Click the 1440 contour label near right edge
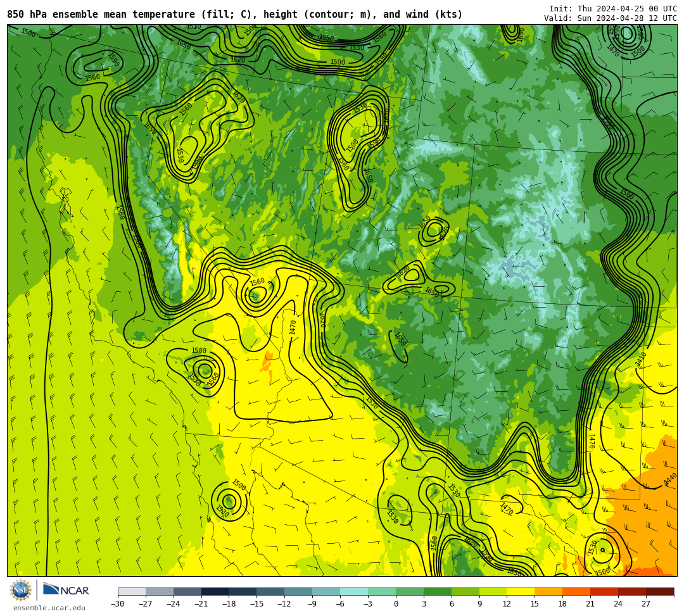This screenshot has width=684, height=616. click(671, 480)
